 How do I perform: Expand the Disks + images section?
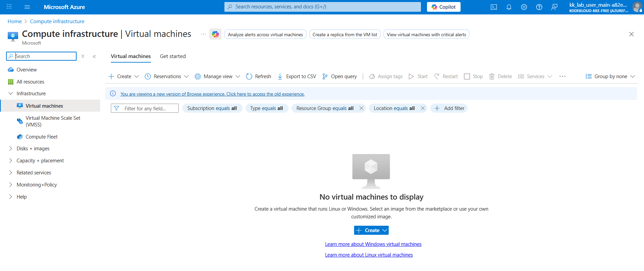coord(10,149)
